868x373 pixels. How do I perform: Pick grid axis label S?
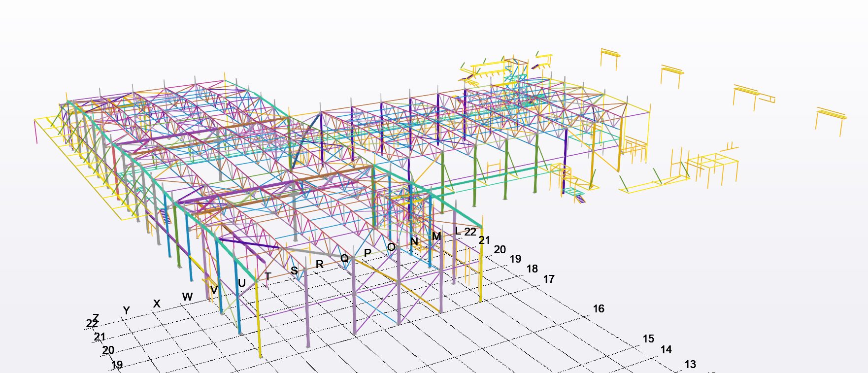click(294, 271)
